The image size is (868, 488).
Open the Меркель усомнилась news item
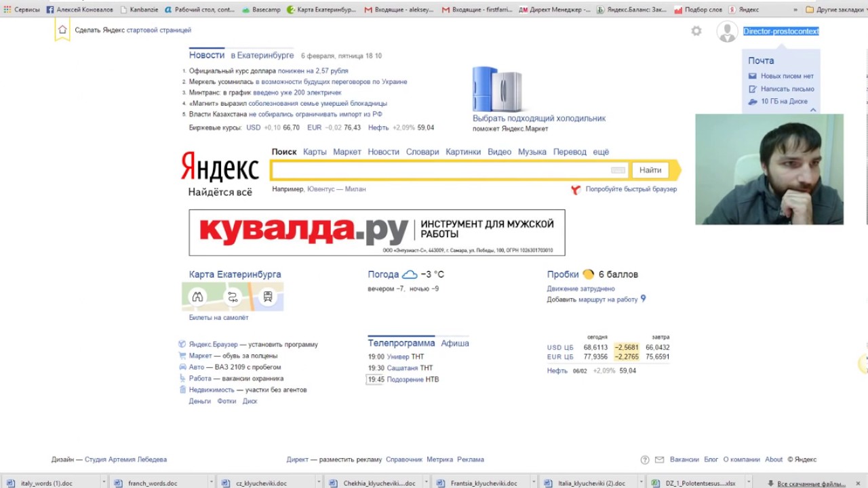[298, 81]
